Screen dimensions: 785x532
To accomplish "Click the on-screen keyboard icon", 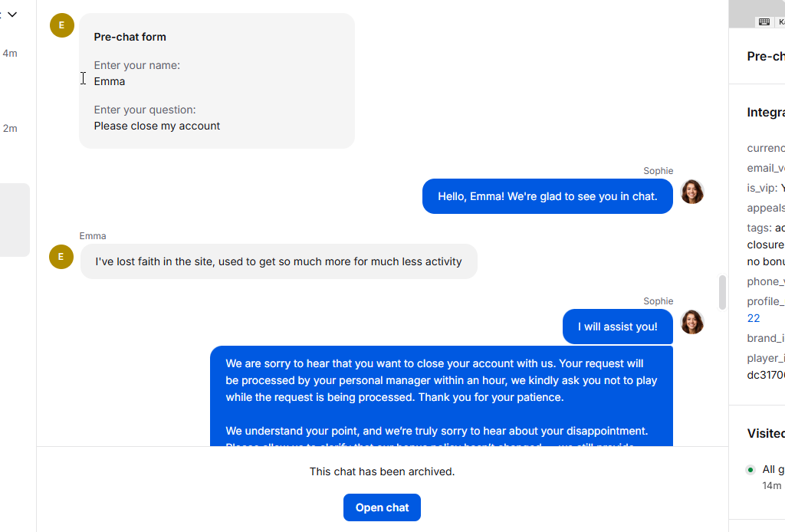I will [764, 21].
